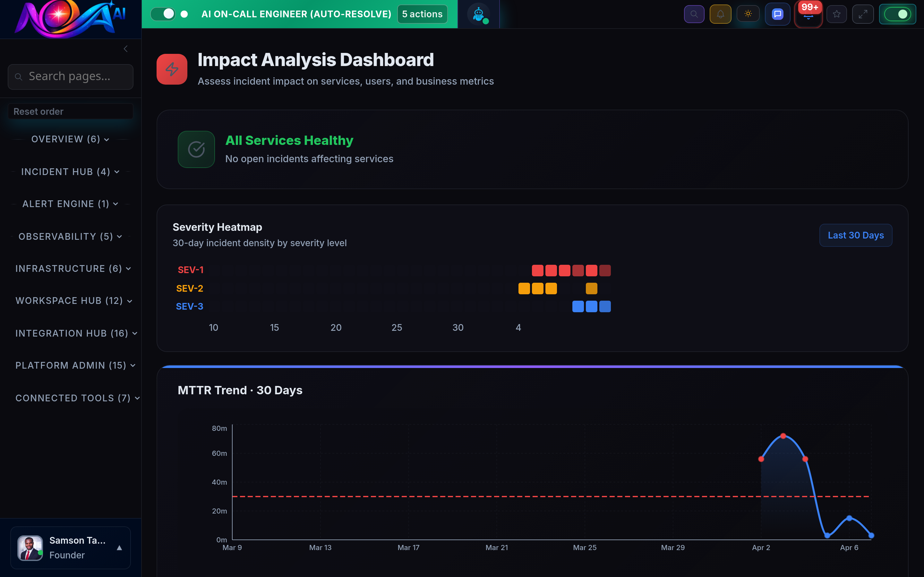This screenshot has height=577, width=924.
Task: Click the Search pages input field
Action: tap(70, 77)
